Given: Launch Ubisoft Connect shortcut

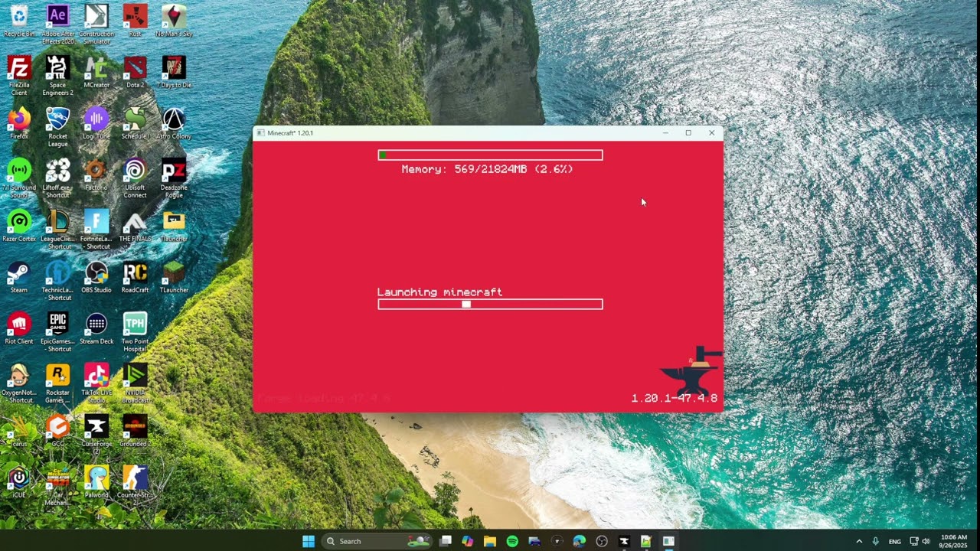Looking at the screenshot, I should click(x=135, y=178).
